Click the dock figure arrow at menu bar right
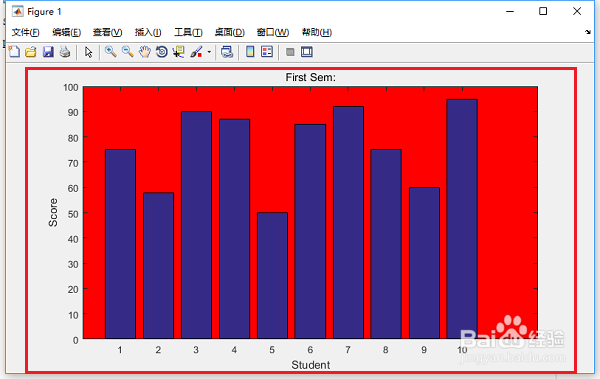 click(x=588, y=32)
